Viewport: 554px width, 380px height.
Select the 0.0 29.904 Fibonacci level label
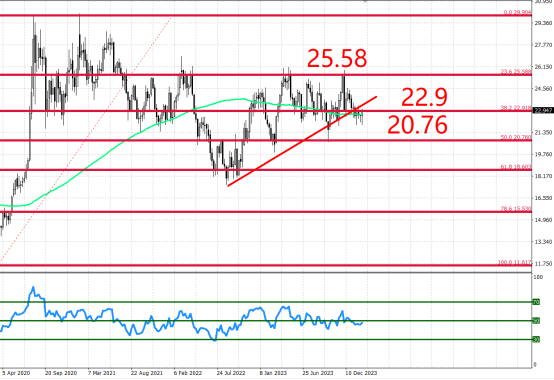tap(517, 13)
